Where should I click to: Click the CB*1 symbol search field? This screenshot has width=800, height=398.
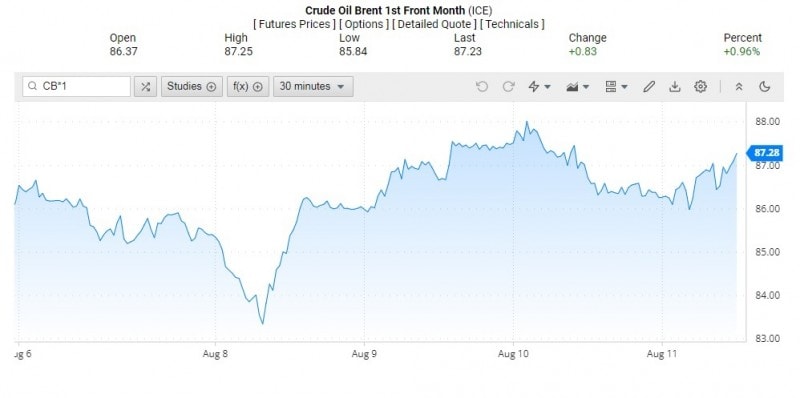pyautogui.click(x=77, y=87)
